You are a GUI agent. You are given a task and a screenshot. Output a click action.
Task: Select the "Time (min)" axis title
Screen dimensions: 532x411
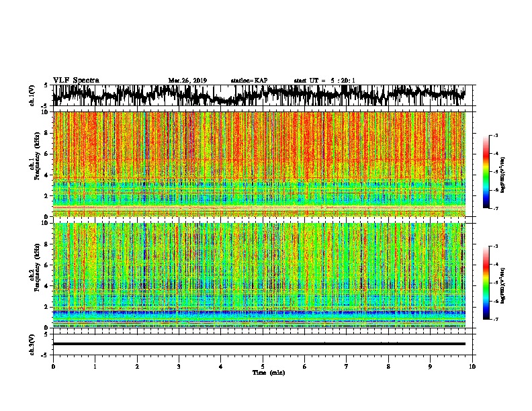269,373
